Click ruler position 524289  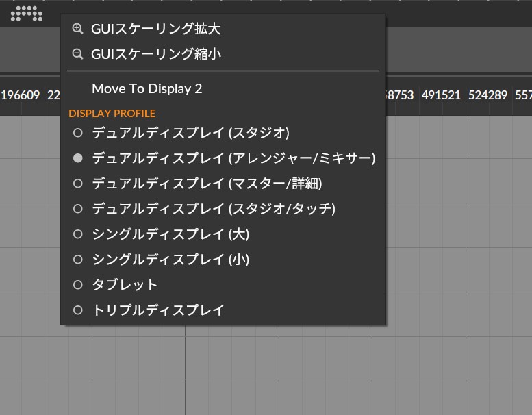coord(487,95)
